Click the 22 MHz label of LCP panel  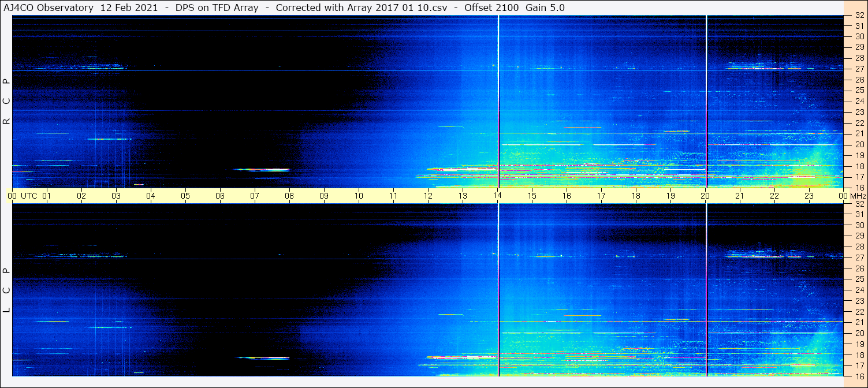[x=859, y=311]
